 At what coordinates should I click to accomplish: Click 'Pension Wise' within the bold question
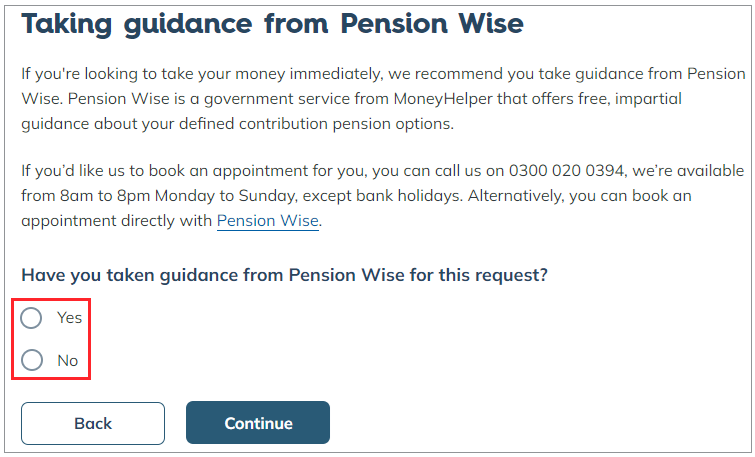tap(347, 275)
